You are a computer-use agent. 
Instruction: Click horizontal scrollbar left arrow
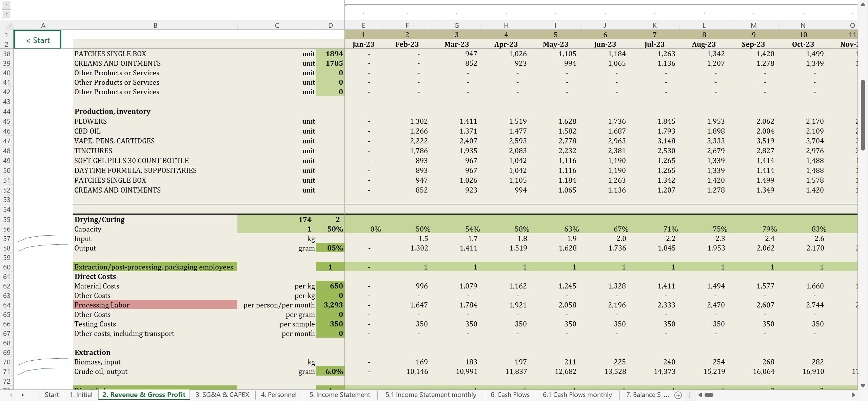pyautogui.click(x=700, y=395)
